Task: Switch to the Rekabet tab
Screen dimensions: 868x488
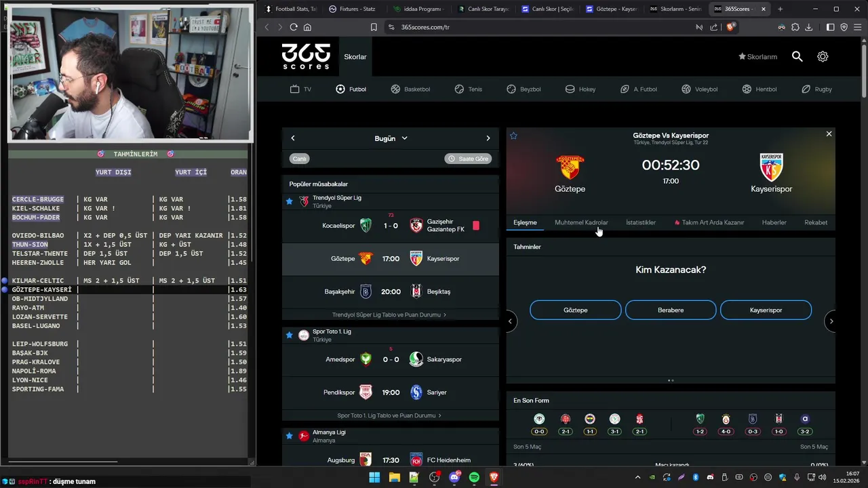Action: (816, 222)
